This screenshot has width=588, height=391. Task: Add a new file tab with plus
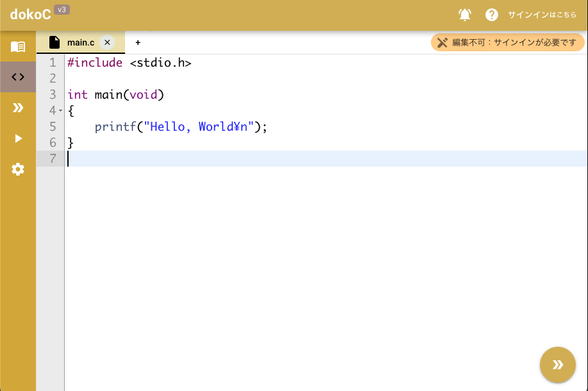click(x=138, y=42)
